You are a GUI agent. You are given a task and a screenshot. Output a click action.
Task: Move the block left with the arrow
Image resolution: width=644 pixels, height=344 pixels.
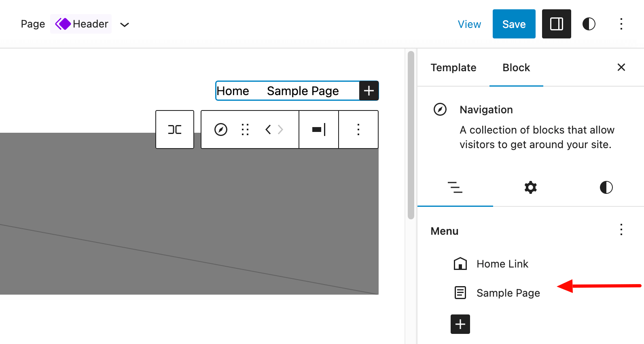[x=268, y=130]
